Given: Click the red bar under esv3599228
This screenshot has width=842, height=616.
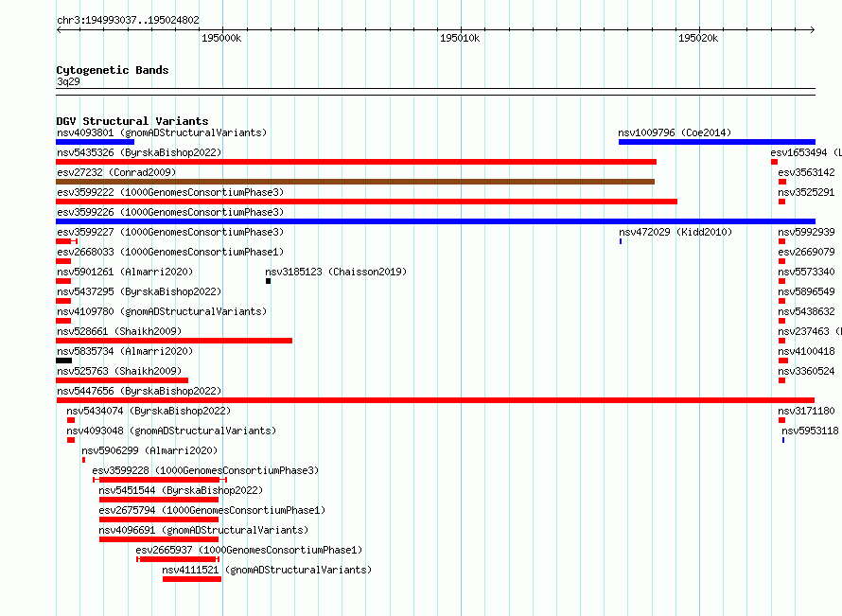Looking at the screenshot, I should pyautogui.click(x=160, y=480).
